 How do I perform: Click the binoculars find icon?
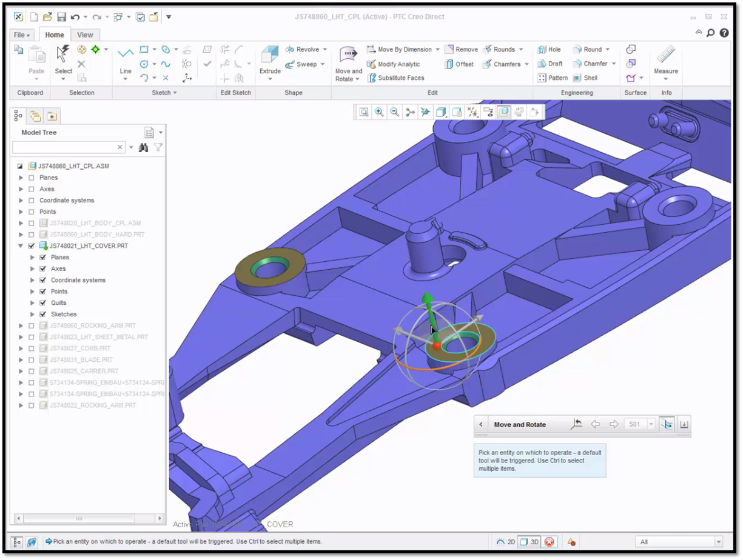[144, 147]
